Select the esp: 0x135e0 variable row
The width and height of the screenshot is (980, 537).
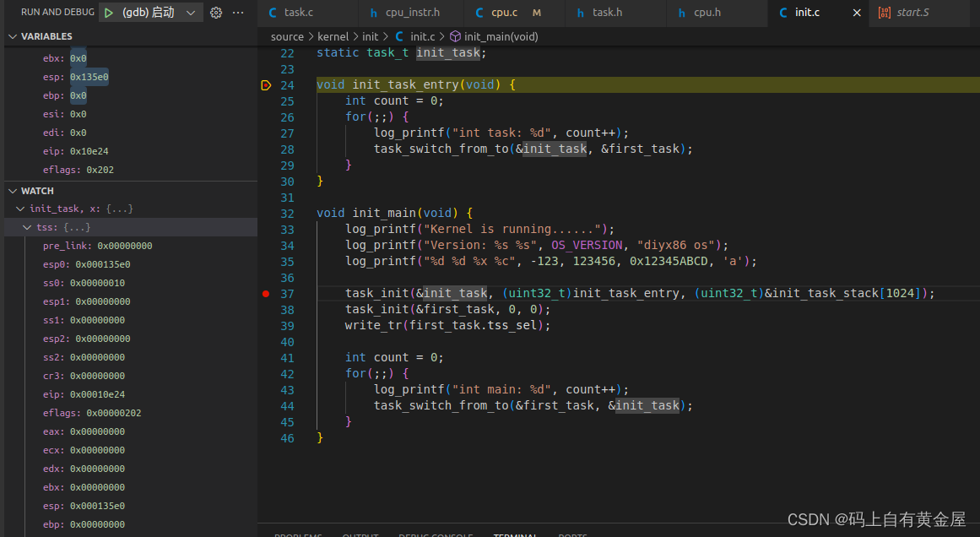click(x=131, y=77)
